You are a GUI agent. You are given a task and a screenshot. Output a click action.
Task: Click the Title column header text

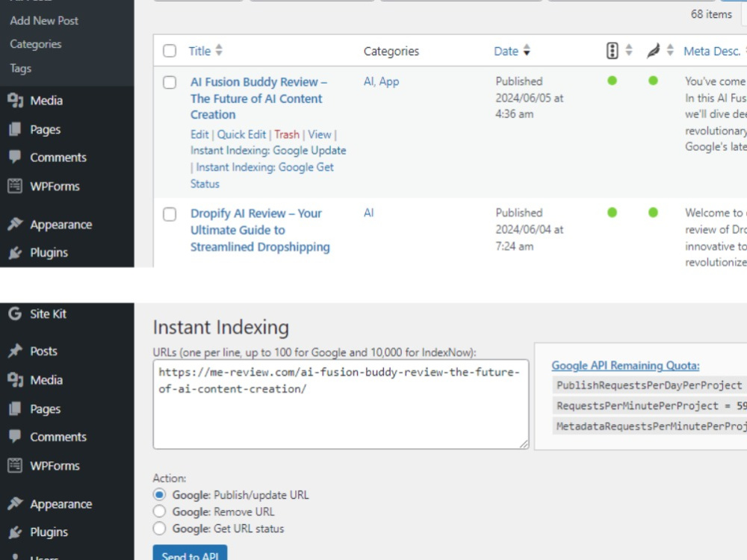tap(199, 51)
